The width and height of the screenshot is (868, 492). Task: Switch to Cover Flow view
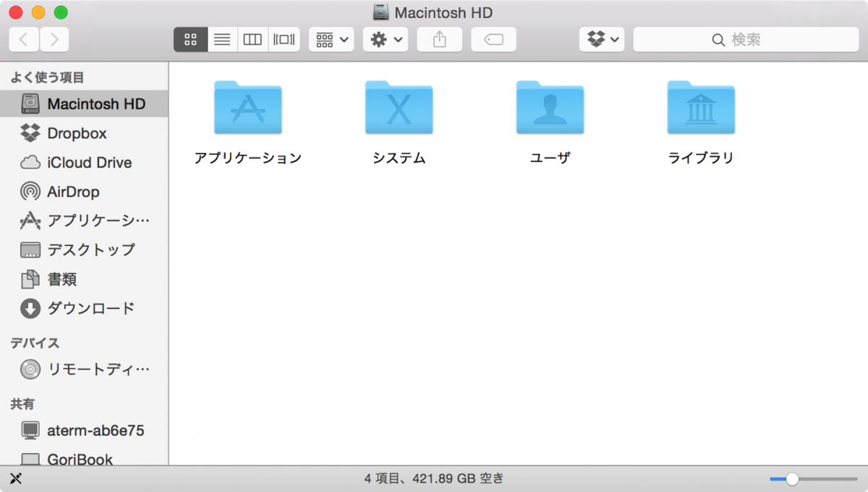(x=282, y=39)
